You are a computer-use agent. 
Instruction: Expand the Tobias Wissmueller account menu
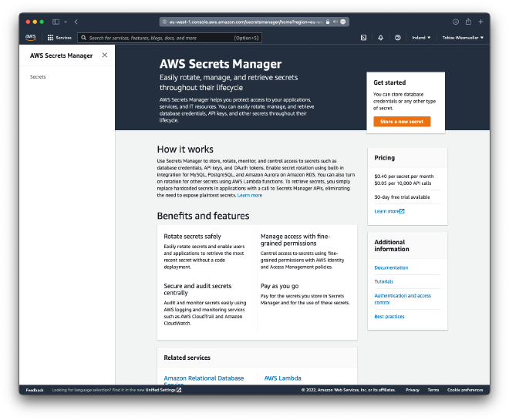click(463, 37)
